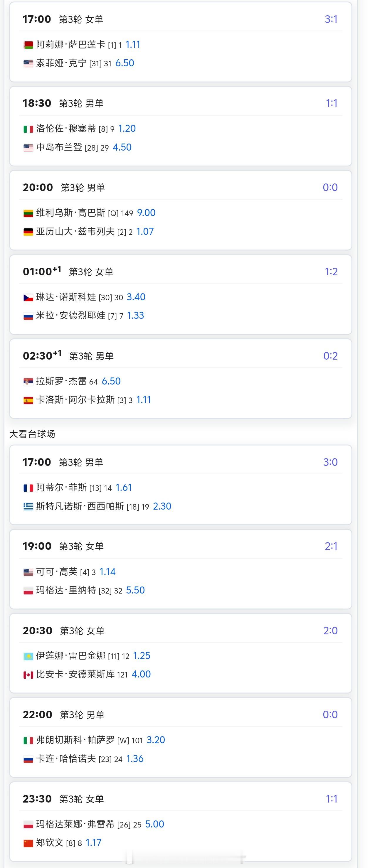Screen dimensions: 370x868
Task: Click the China flag next to 郑钦文
Action: [x=28, y=843]
